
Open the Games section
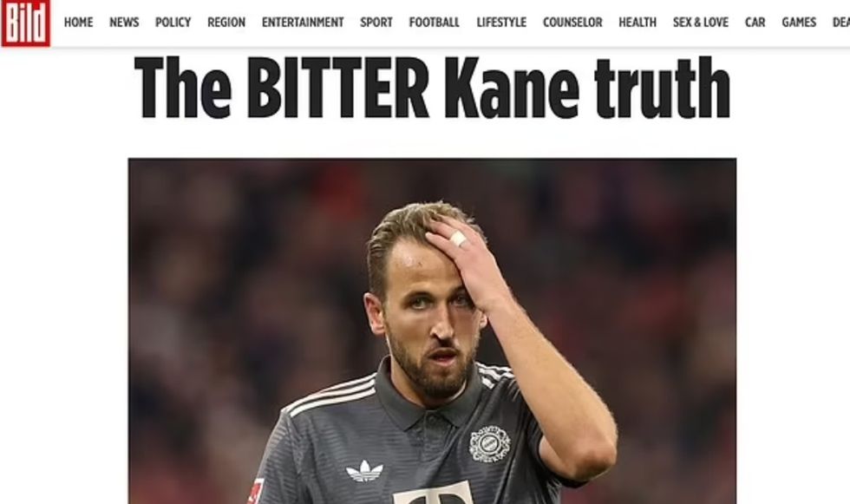(x=799, y=23)
